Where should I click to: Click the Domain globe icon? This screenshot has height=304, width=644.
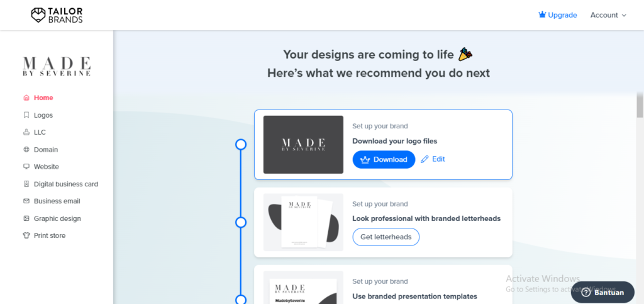(26, 150)
